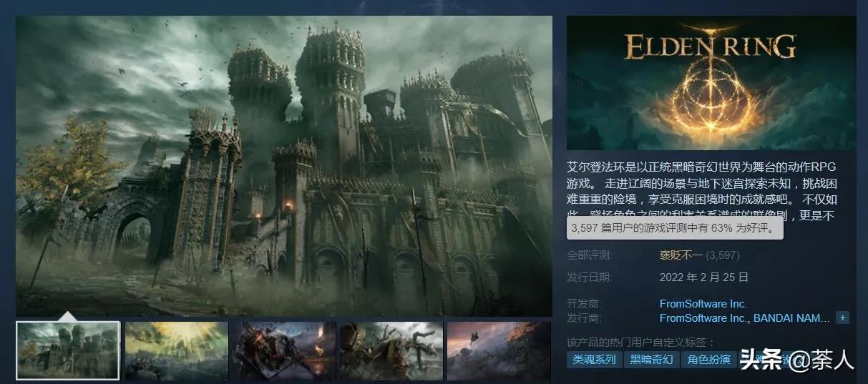Click the 开发商 label
Screen dimensions: 868x384
point(584,304)
